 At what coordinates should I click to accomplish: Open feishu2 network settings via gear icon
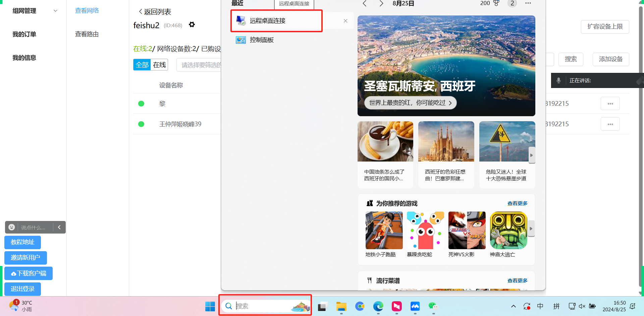[192, 25]
